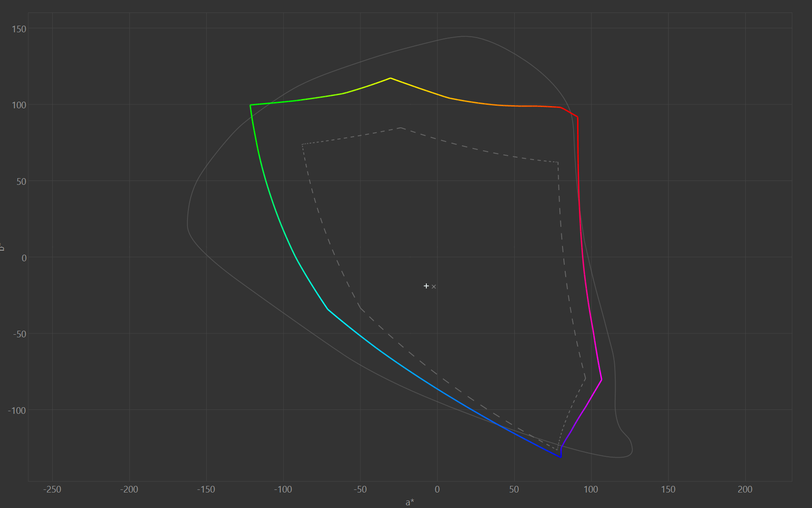Screen dimensions: 812x508
Task: Click the green corner of colored gamut
Action: tap(250, 105)
